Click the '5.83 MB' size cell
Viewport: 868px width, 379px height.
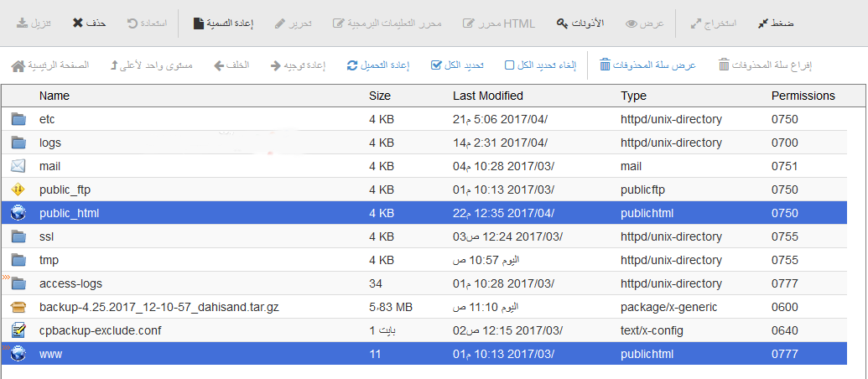coord(390,307)
